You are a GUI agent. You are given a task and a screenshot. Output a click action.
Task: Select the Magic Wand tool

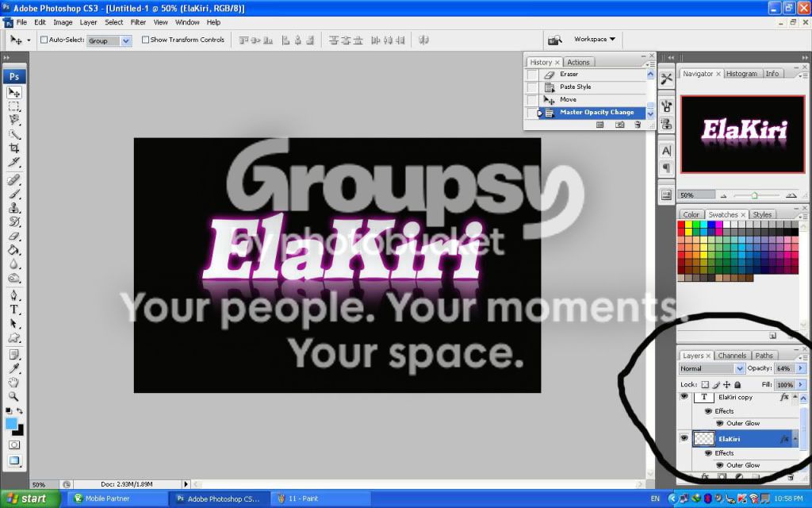[14, 134]
